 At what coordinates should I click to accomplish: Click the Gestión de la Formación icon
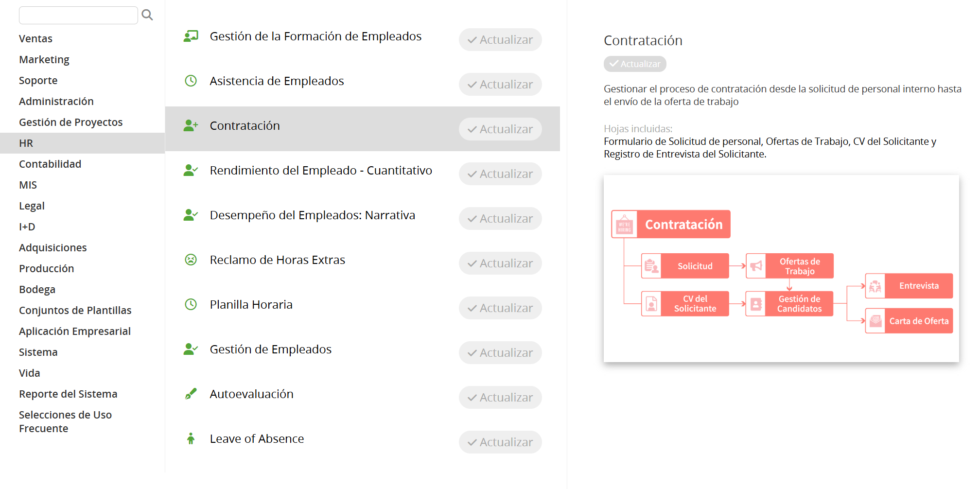(x=191, y=36)
